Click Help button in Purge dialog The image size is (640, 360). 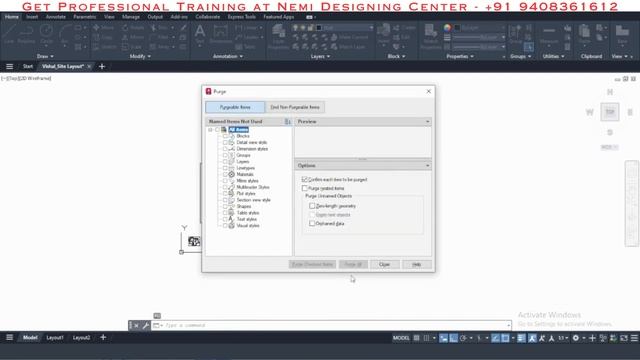[416, 264]
